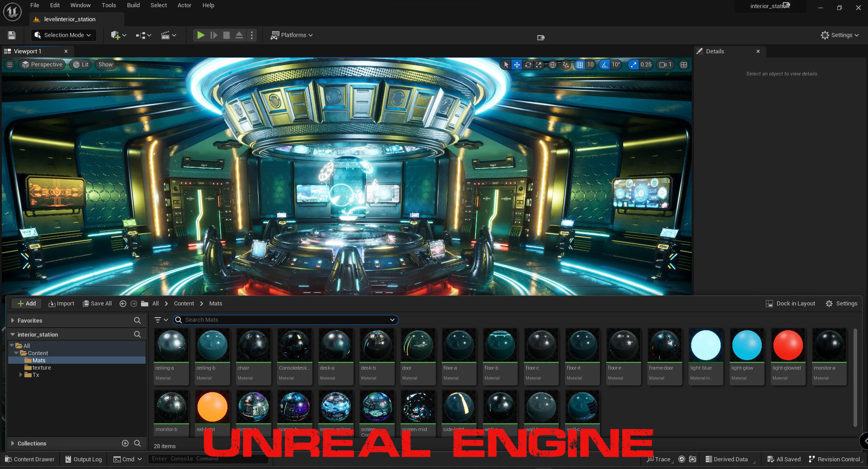Go back in Content Browser history
This screenshot has width=868, height=469.
pos(123,304)
